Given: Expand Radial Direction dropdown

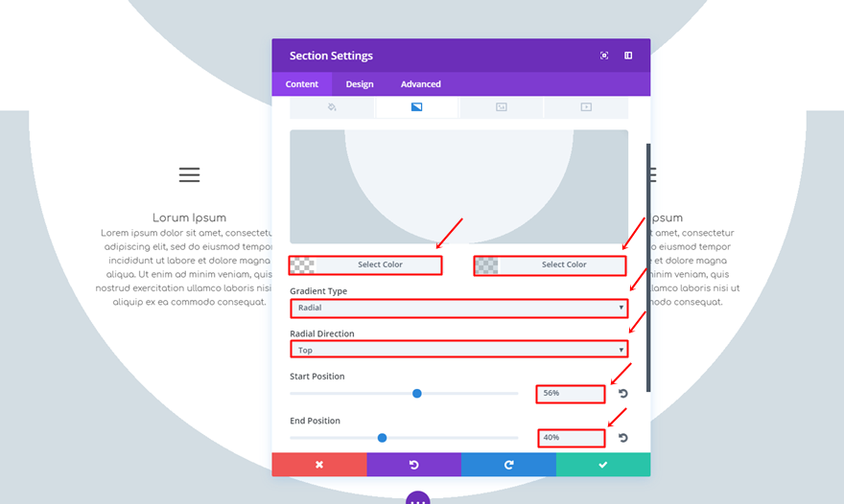Looking at the screenshot, I should pos(459,350).
